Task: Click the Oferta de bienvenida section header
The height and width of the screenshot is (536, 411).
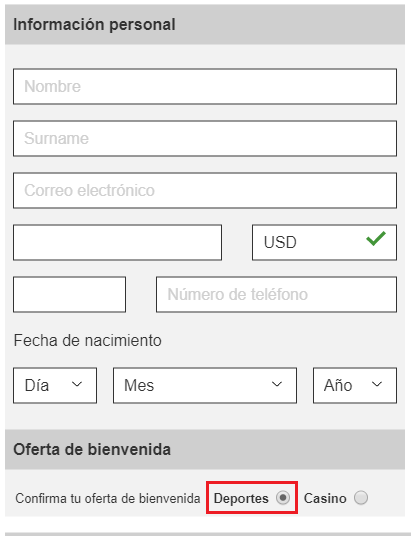Action: (205, 449)
